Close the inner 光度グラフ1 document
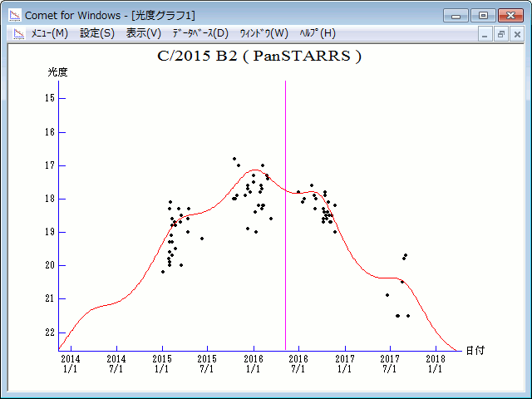This screenshot has width=532, height=399. (x=516, y=34)
